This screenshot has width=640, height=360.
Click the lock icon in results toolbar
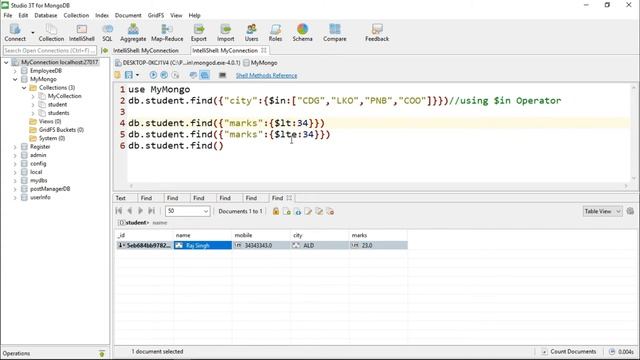coord(276,211)
